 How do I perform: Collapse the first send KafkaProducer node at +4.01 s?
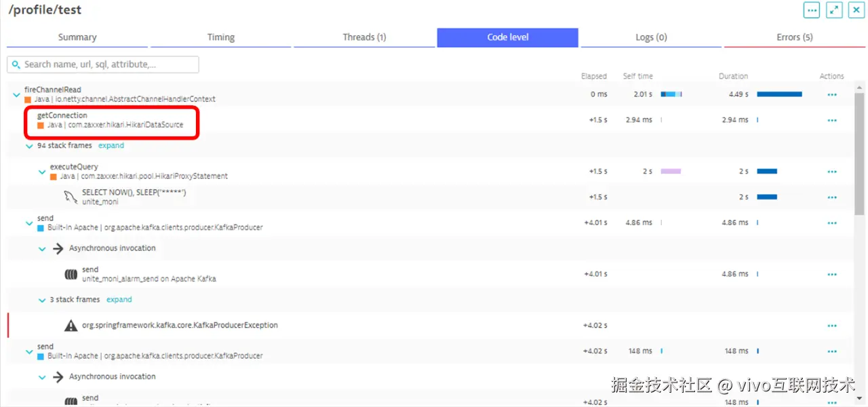point(29,224)
